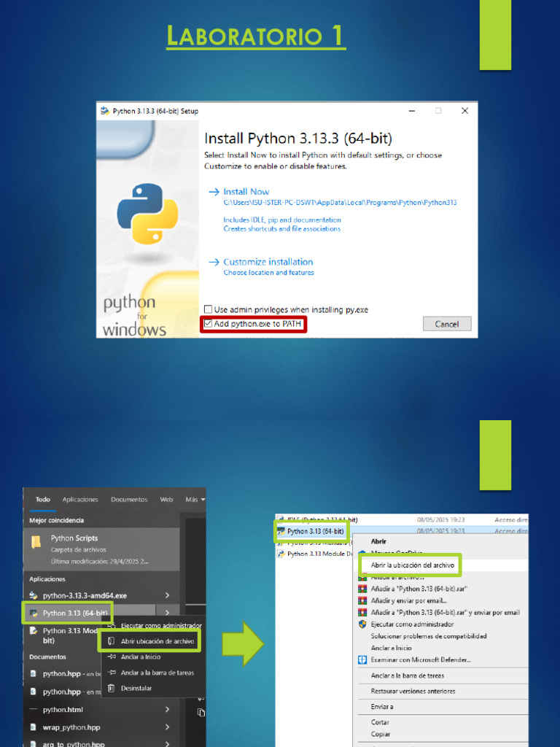Click the arrow icon beside Install Now
Screen dimensions: 560x747
point(214,192)
